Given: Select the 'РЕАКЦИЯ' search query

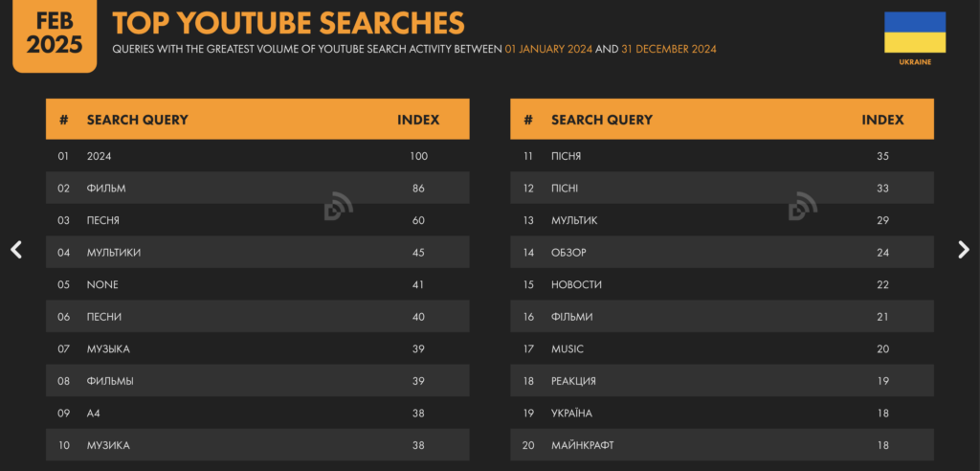Looking at the screenshot, I should point(574,381).
